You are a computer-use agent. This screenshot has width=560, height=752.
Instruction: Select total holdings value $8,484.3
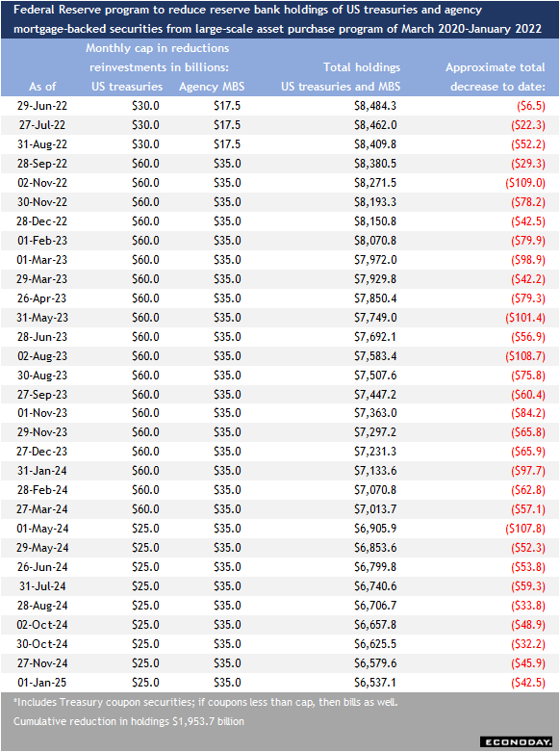375,106
